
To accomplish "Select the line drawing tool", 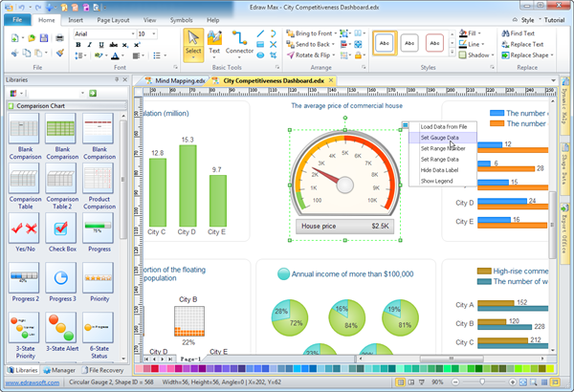I will pos(260,33).
